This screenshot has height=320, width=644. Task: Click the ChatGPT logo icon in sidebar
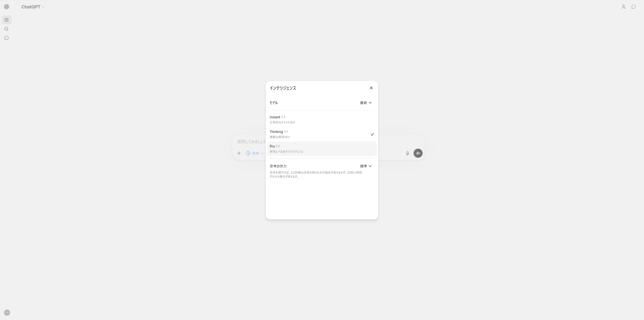click(x=6, y=7)
